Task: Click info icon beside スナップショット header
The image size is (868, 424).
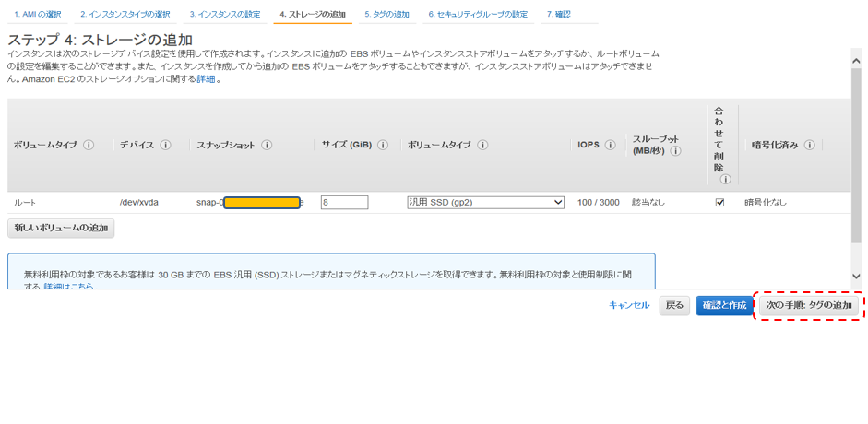Action: pos(267,145)
